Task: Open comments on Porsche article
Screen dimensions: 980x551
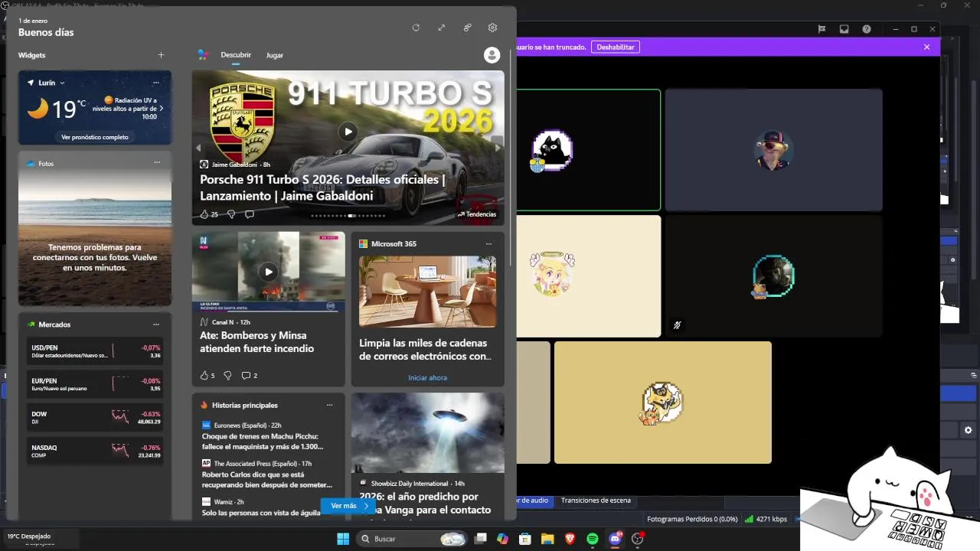Action: tap(250, 214)
